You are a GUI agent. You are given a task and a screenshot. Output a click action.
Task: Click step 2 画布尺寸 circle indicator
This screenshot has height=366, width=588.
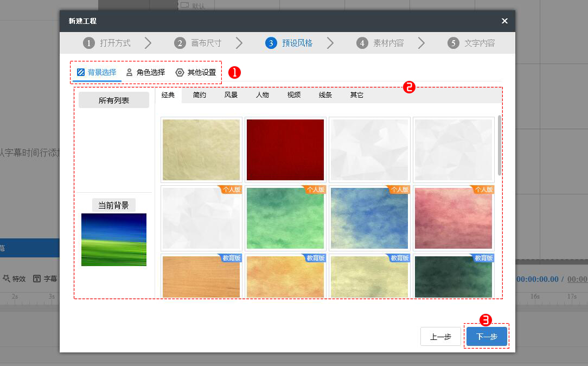click(x=180, y=42)
